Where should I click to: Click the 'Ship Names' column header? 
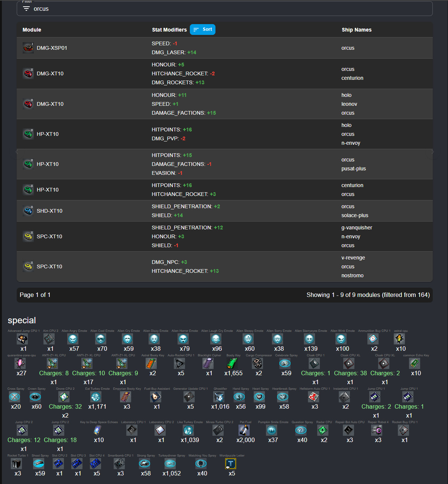tap(357, 30)
